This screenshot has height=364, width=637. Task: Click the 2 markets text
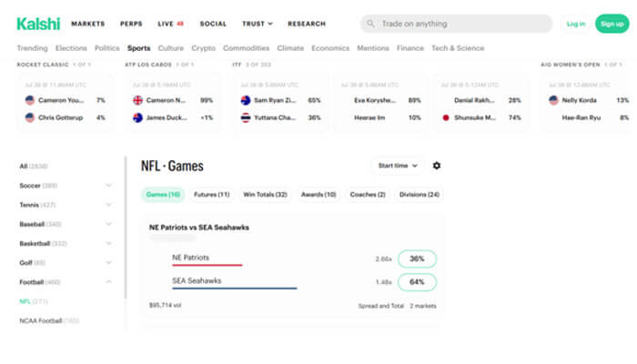pyautogui.click(x=423, y=306)
